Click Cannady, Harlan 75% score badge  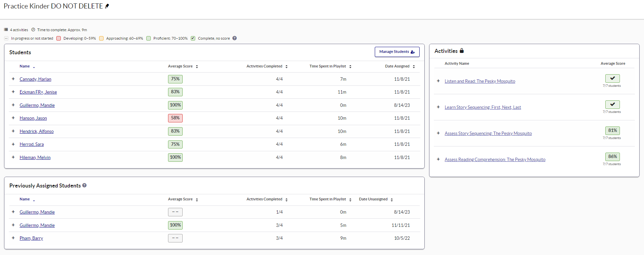click(175, 79)
